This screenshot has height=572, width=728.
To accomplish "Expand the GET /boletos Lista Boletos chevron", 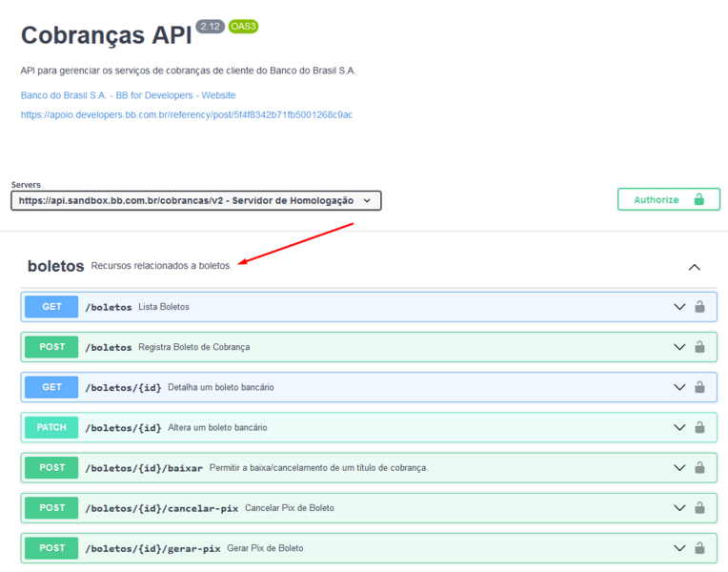I will coord(679,307).
